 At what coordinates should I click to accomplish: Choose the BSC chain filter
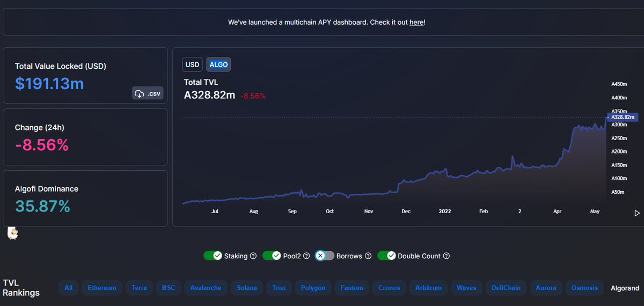pos(169,288)
